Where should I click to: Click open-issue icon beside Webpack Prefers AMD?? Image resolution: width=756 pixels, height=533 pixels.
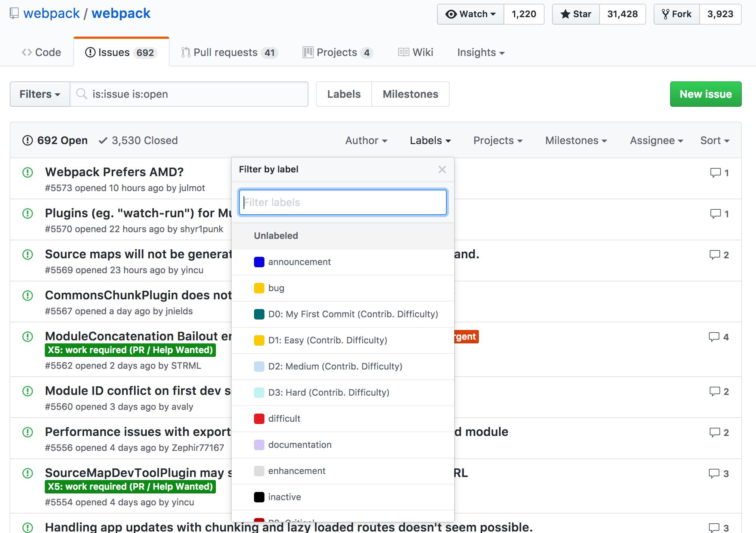28,172
